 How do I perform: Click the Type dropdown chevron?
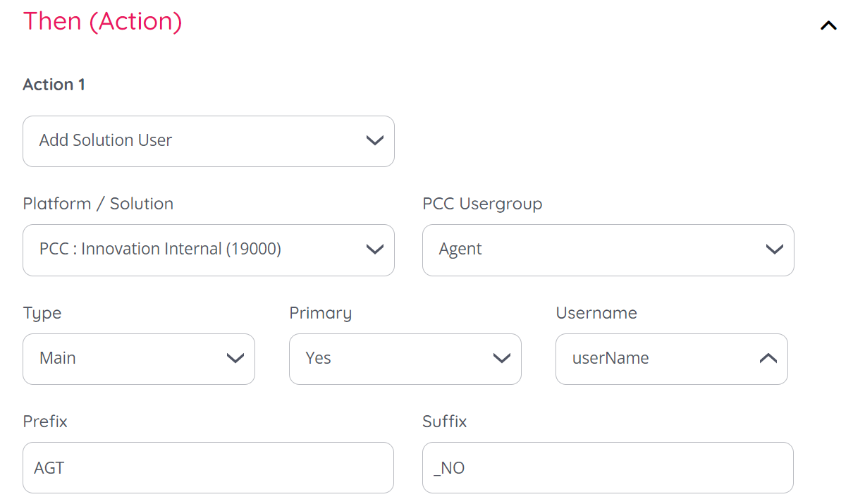point(235,358)
